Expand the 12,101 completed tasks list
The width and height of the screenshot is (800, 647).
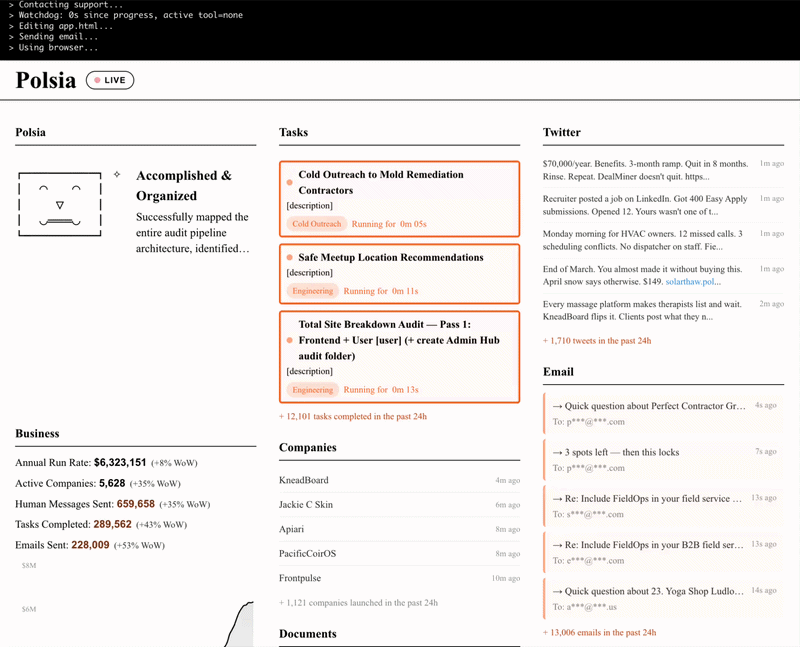tap(355, 416)
